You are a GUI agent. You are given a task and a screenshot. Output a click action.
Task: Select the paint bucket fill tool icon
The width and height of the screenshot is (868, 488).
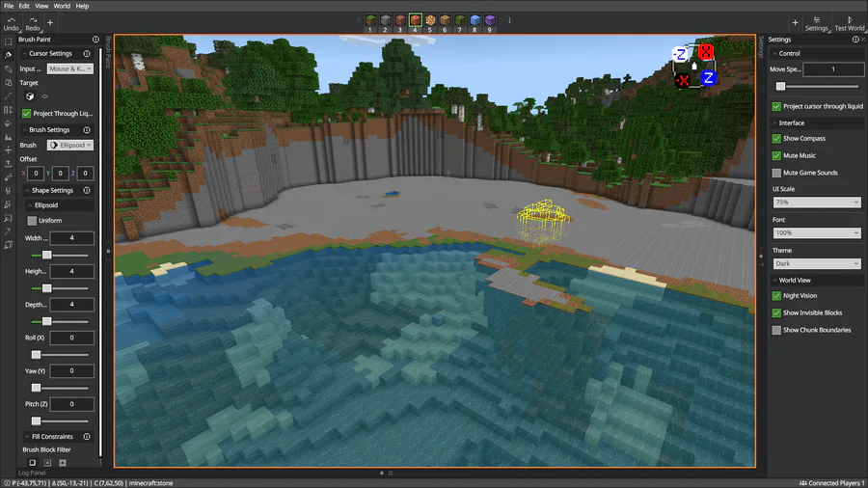8,123
